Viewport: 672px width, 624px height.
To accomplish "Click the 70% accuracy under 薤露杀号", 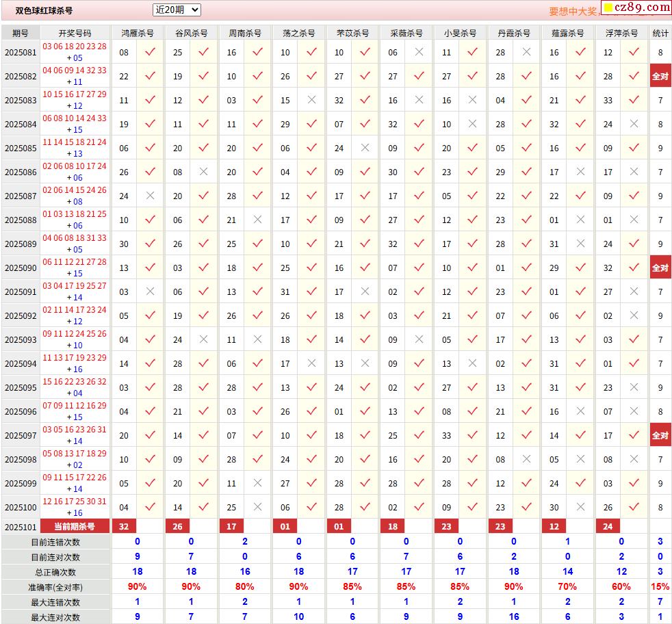I will coord(567,586).
